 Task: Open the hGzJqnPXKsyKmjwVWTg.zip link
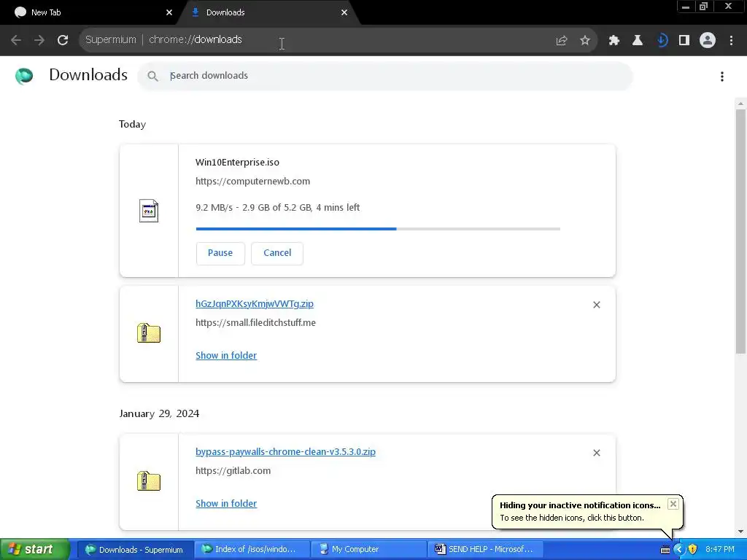[x=255, y=304]
